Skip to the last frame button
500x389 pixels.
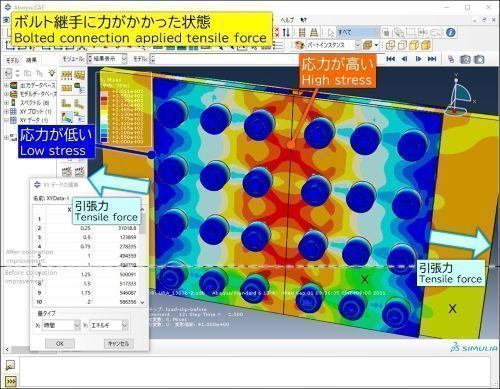[x=432, y=59]
